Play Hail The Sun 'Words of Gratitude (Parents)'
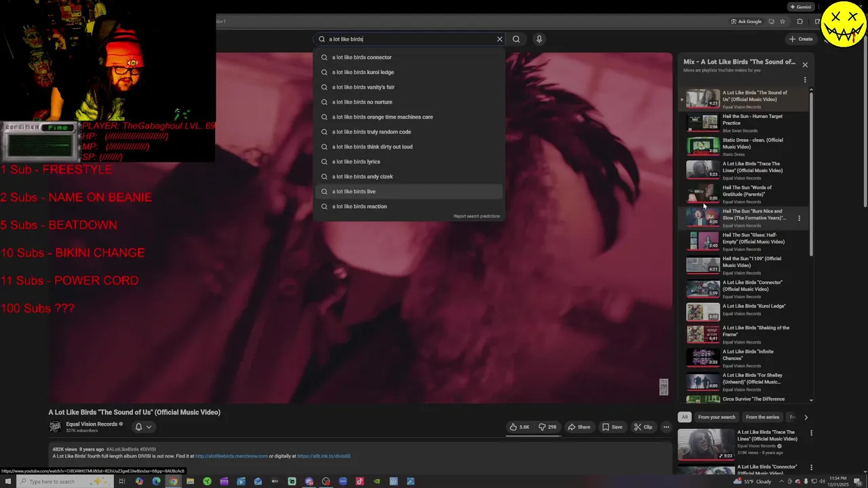868x488 pixels. (x=743, y=194)
